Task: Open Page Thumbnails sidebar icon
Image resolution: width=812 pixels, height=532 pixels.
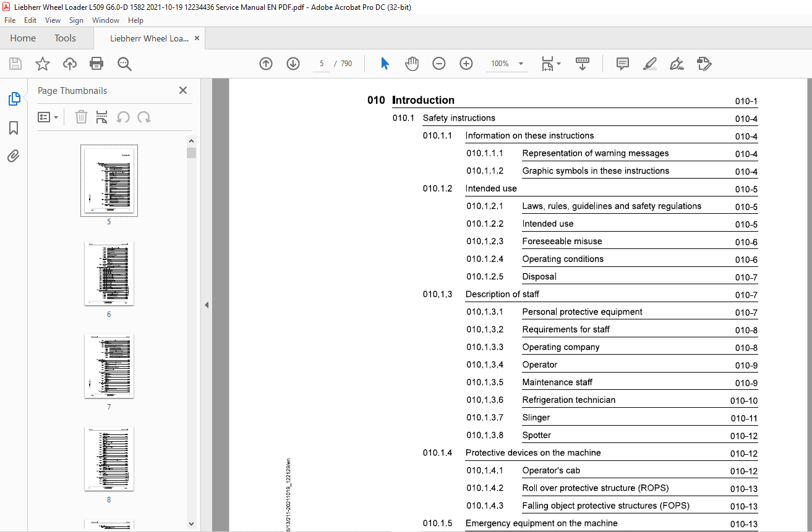Action: coord(14,99)
